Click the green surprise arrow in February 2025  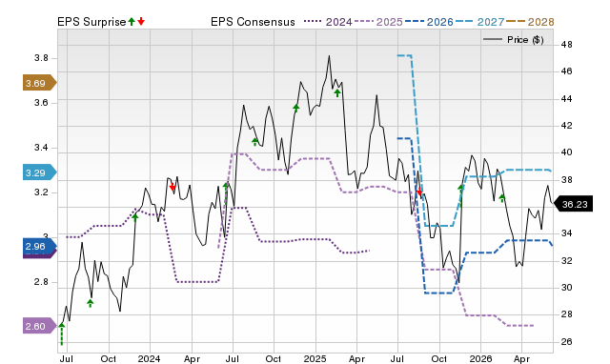337,93
